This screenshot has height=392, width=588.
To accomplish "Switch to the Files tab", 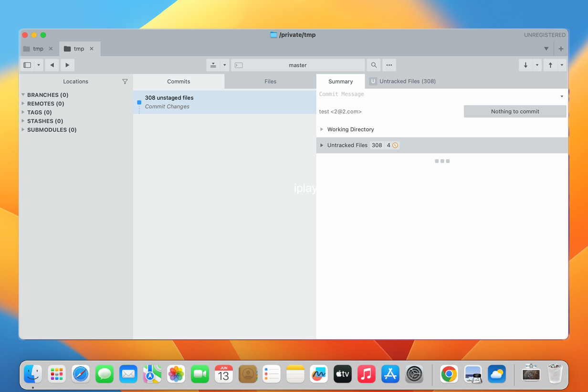I will tap(271, 82).
